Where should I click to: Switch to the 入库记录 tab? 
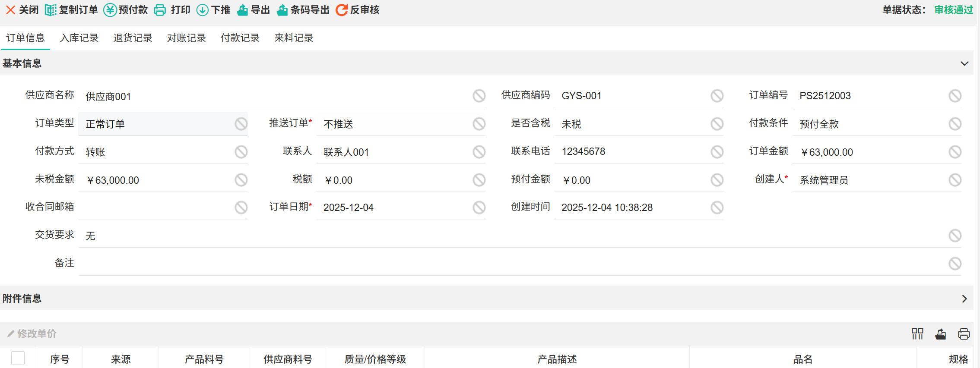pyautogui.click(x=79, y=38)
